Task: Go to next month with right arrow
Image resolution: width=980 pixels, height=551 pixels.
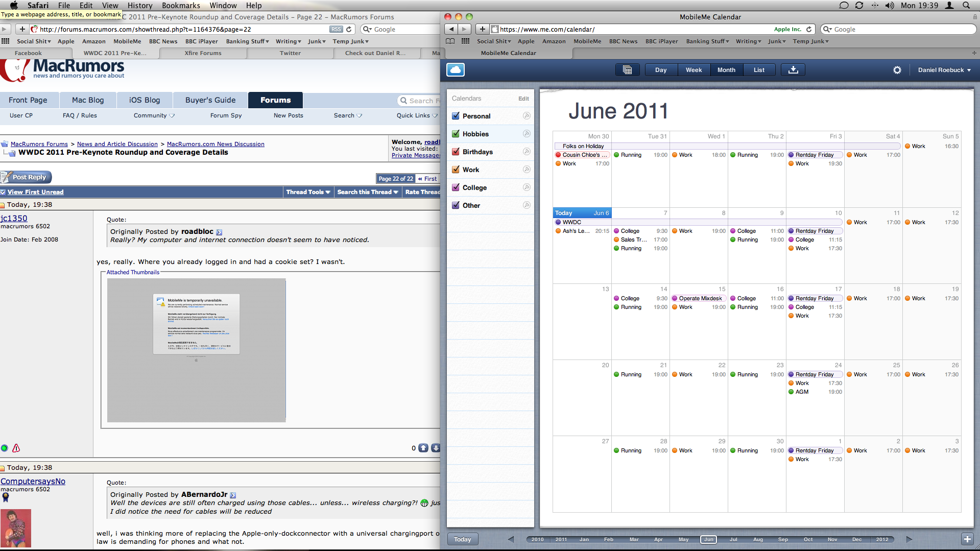Action: point(909,539)
